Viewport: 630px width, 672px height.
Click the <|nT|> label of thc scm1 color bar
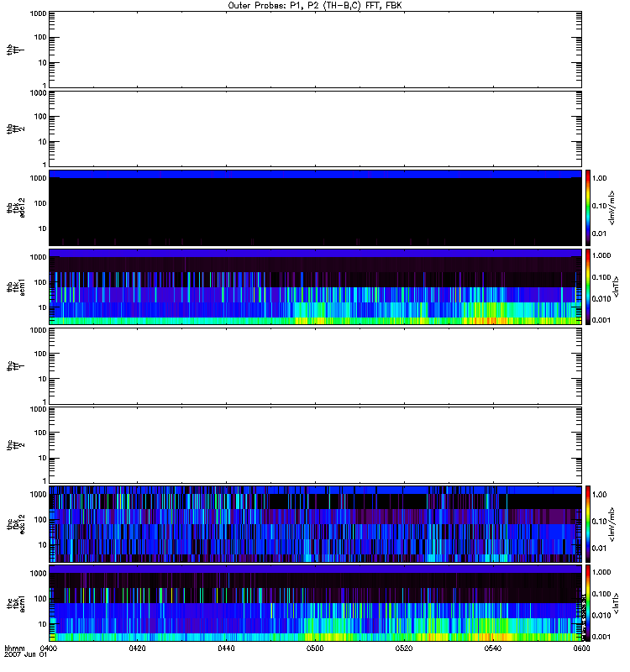pos(616,603)
